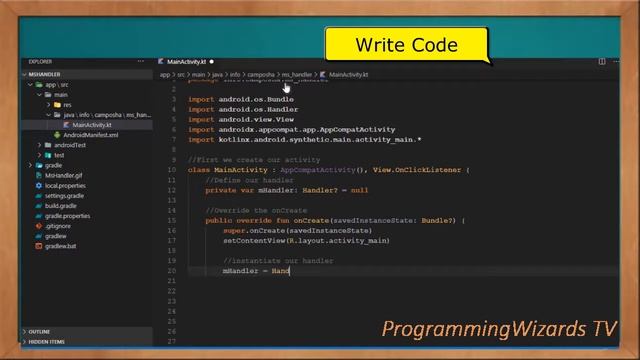
Task: Click the gradle folder icon
Action: 39,165
